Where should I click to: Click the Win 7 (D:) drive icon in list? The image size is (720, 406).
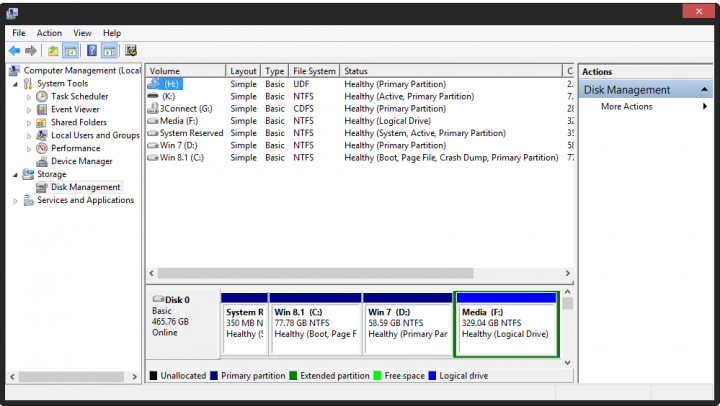click(153, 145)
